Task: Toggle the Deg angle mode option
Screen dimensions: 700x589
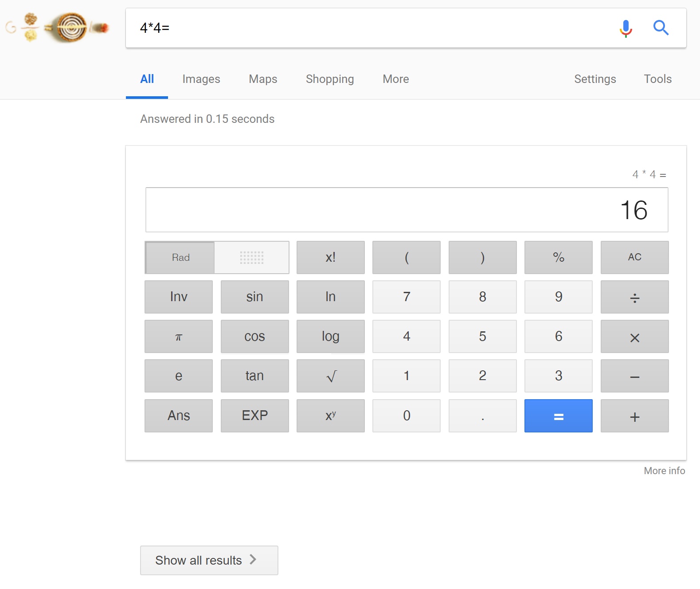Action: (x=251, y=258)
